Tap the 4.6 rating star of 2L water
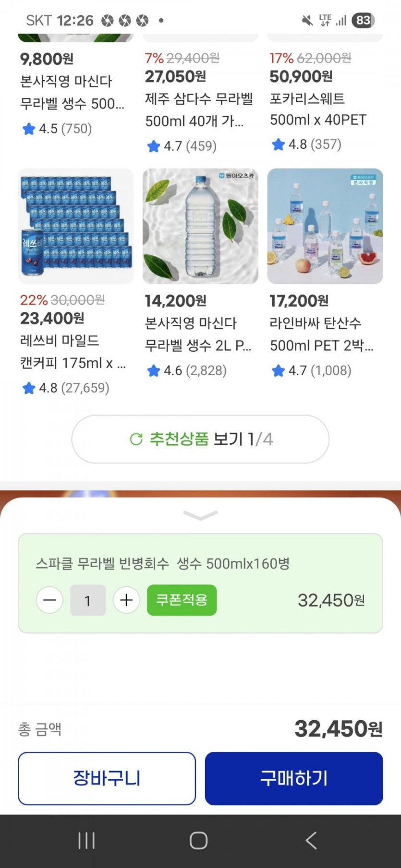 (x=154, y=370)
